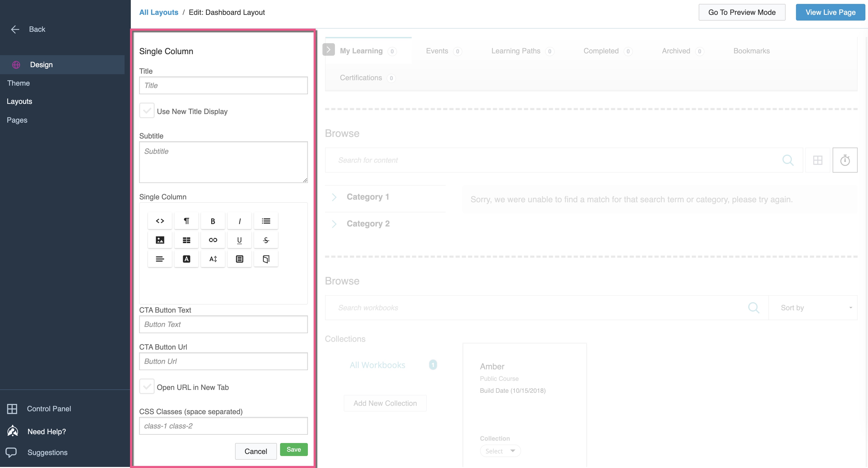Image resolution: width=868 pixels, height=468 pixels.
Task: Click the CTA Button Text field
Action: (223, 324)
